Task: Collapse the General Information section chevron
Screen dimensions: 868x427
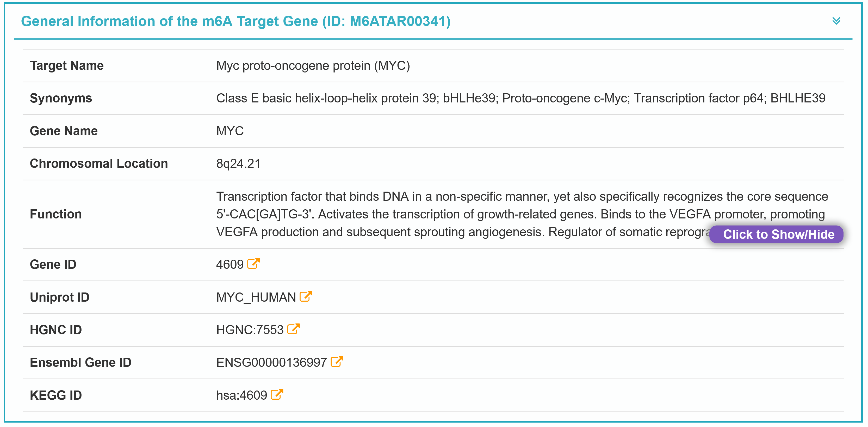Action: pos(836,21)
